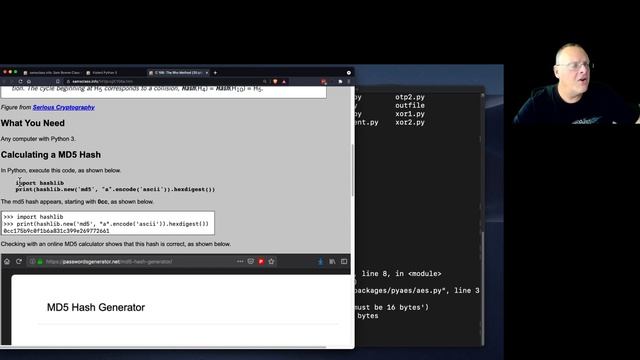Open the Brave Rewards triangle icon
Image resolution: width=640 pixels, height=360 pixels.
point(284,82)
